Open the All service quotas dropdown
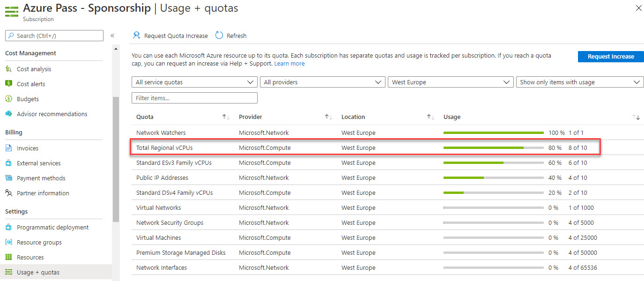This screenshot has height=281, width=644. click(x=194, y=82)
